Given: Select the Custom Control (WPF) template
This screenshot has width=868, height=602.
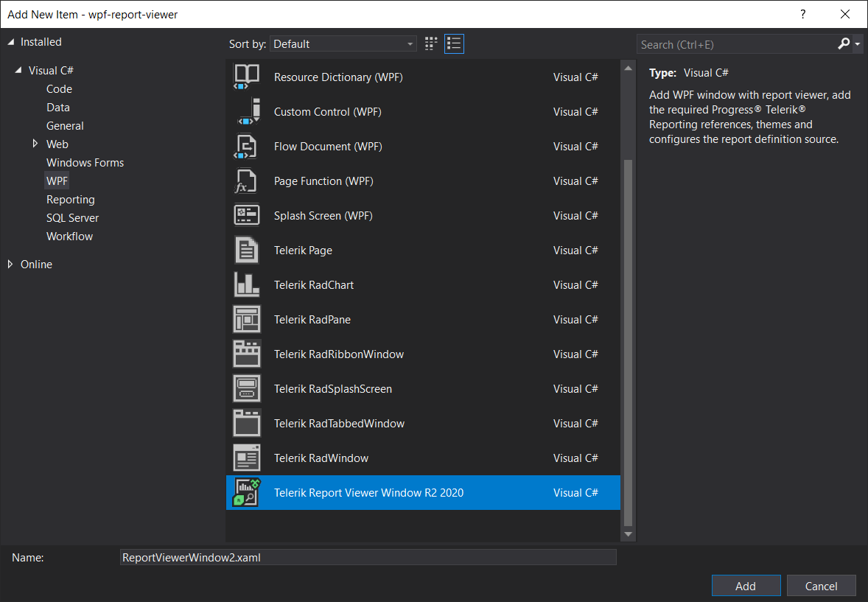Looking at the screenshot, I should pos(424,111).
